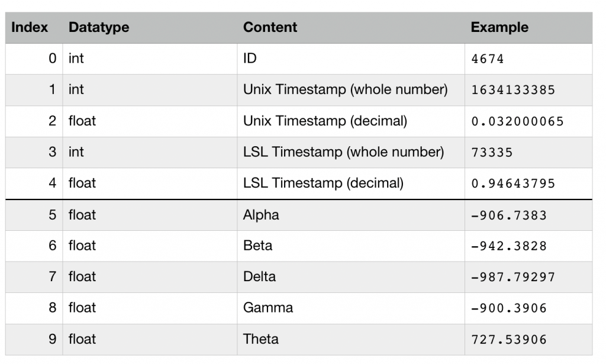The height and width of the screenshot is (364, 606).
Task: Select example value 0.032000065
Action: pos(517,121)
